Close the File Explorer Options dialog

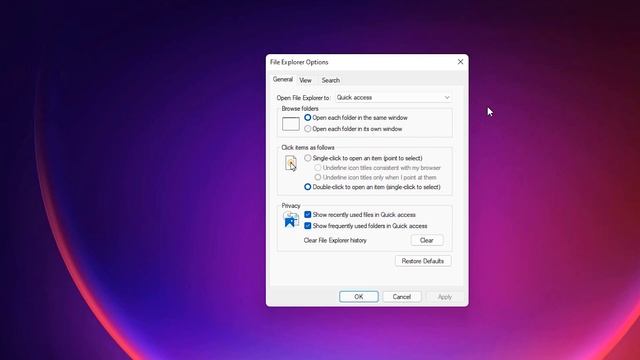(460, 62)
